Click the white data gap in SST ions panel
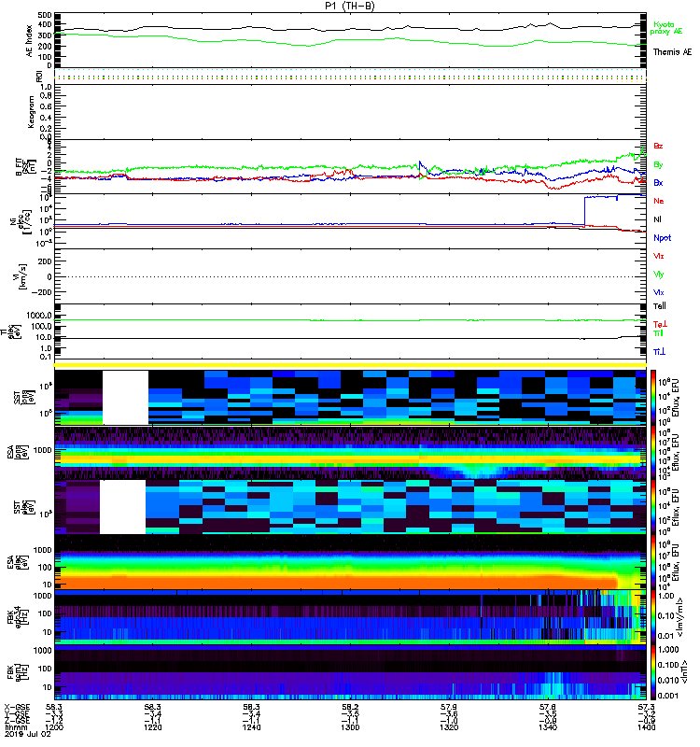The width and height of the screenshot is (700, 747). coord(125,398)
